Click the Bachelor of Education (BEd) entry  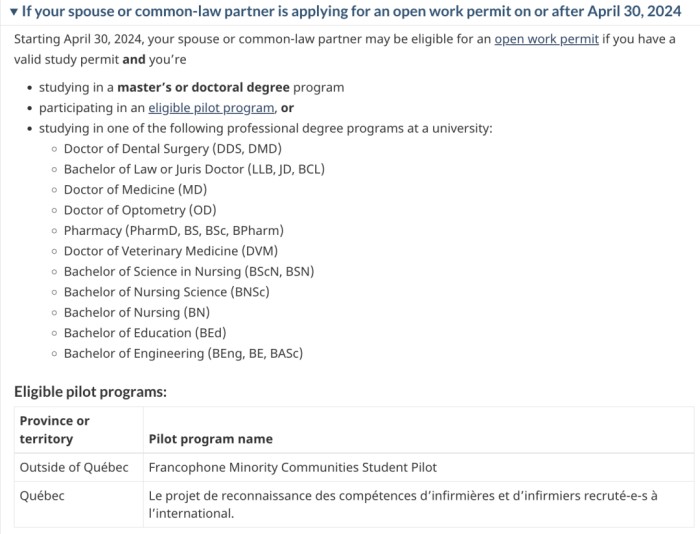(144, 333)
